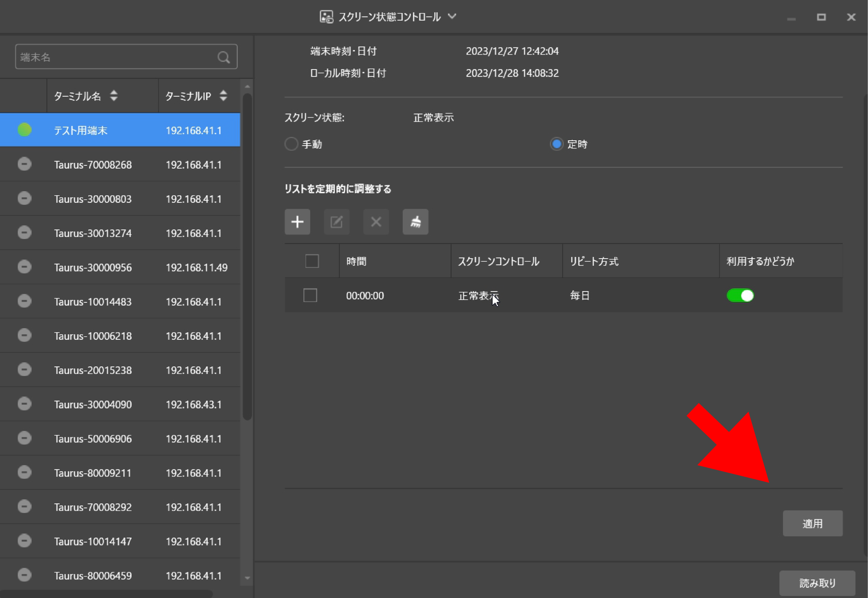This screenshot has height=598, width=868.
Task: Select the Taurus-70008292 terminal name
Action: 93,507
